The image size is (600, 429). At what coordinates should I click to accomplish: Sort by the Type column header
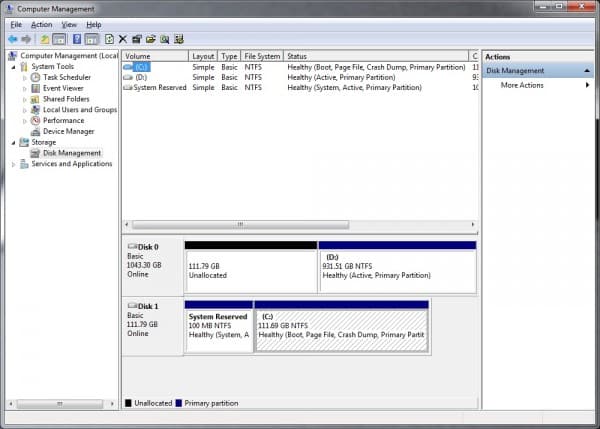pyautogui.click(x=229, y=56)
